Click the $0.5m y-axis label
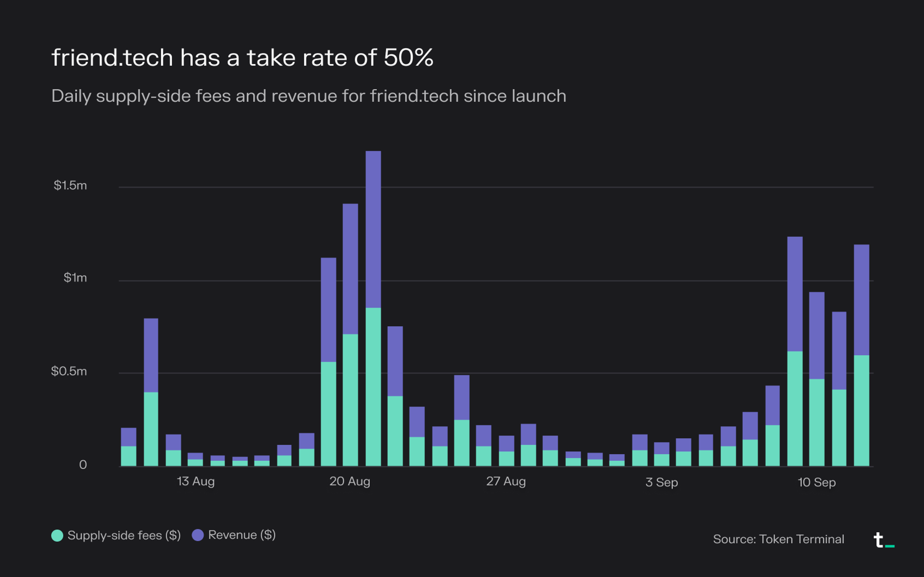924x577 pixels. [69, 371]
